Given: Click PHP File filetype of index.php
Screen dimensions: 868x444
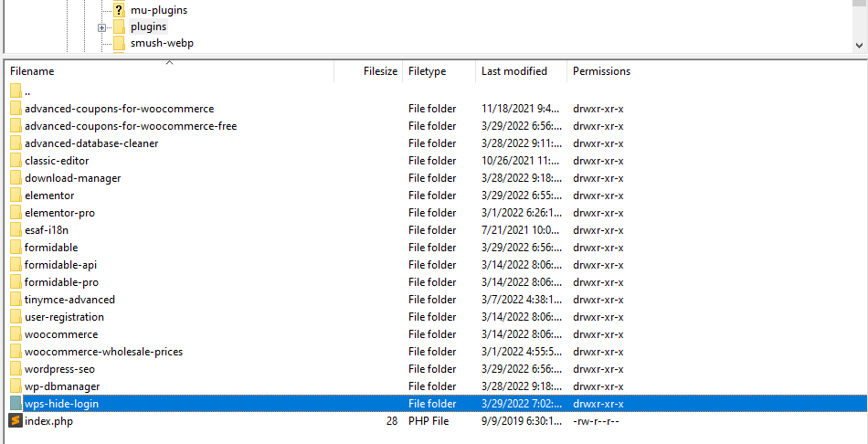Looking at the screenshot, I should [429, 421].
